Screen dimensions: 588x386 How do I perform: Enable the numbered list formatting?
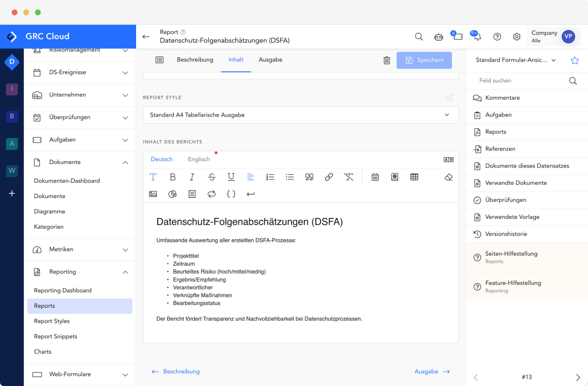click(270, 177)
